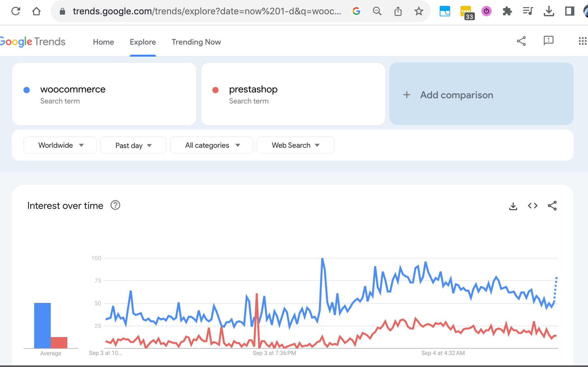Screen dimensions: 588x367
Task: Open the Web Search type dropdown
Action: (x=295, y=145)
